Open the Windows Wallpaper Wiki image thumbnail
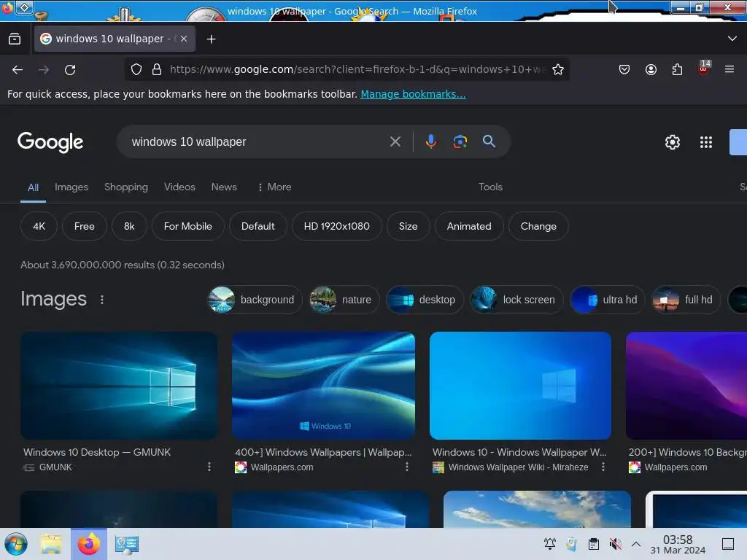Image resolution: width=747 pixels, height=560 pixels. (x=520, y=386)
